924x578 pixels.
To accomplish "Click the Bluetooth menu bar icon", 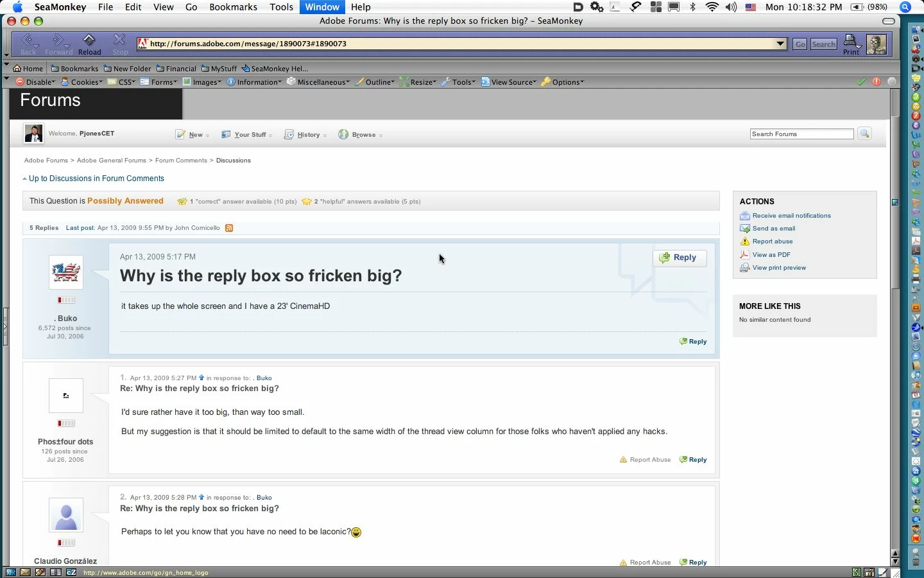I will (692, 7).
